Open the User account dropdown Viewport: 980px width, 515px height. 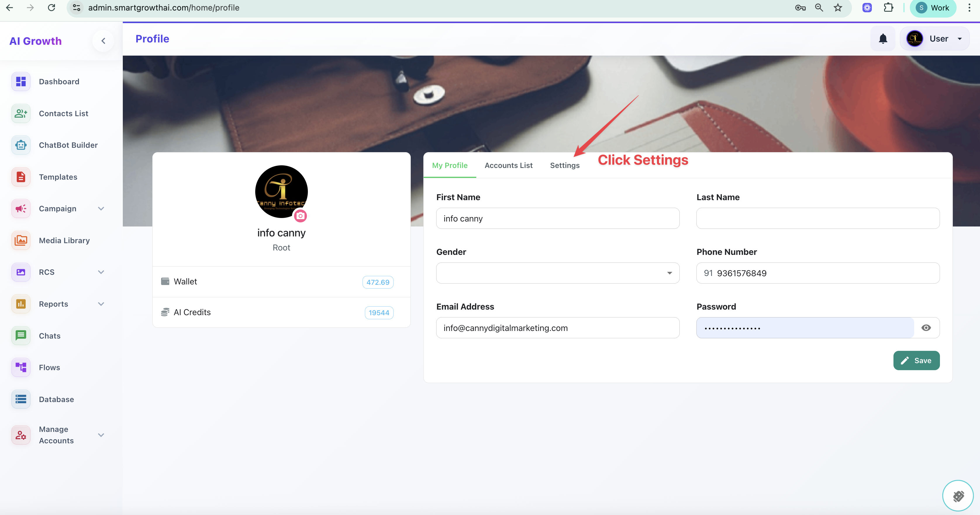(x=935, y=39)
